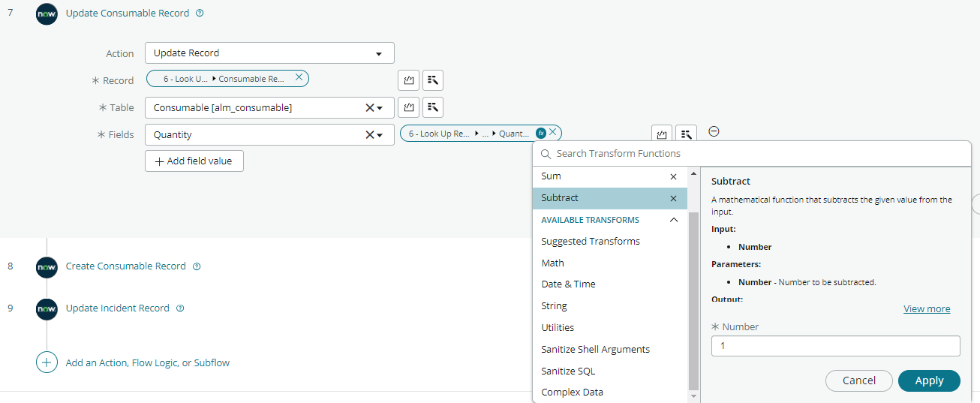Open the Action dropdown showing Update Record

point(269,53)
